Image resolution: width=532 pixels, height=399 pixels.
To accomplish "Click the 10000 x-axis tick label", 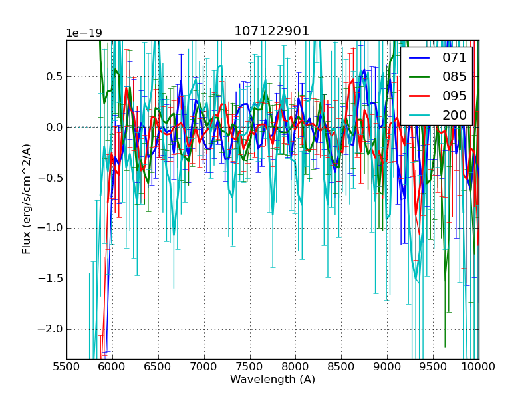I will tap(479, 366).
